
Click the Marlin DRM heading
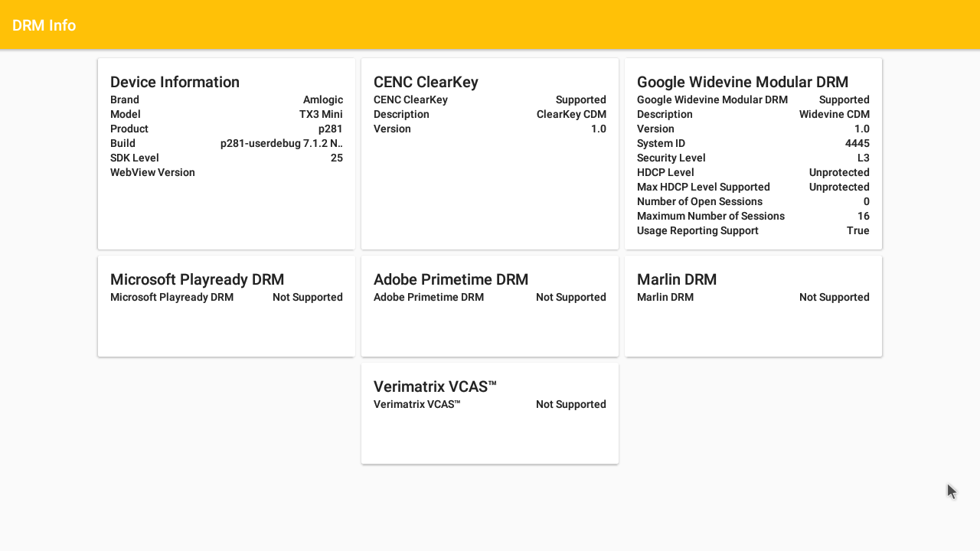pyautogui.click(x=677, y=279)
